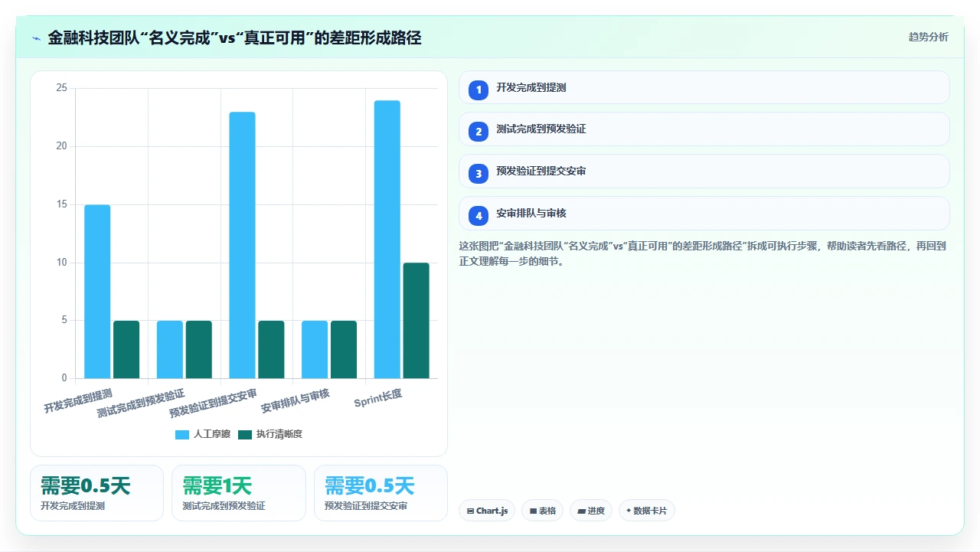Image resolution: width=980 pixels, height=552 pixels.
Task: Click the step 2 number badge
Action: pyautogui.click(x=479, y=132)
